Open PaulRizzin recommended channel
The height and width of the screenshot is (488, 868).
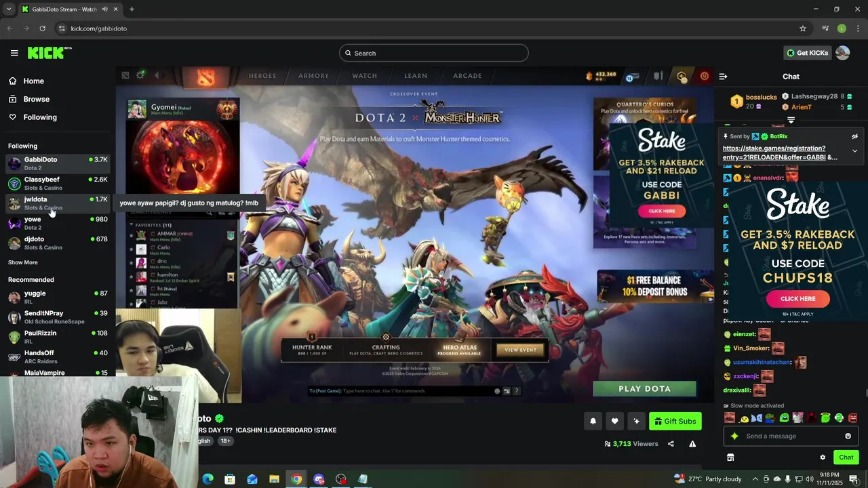(58, 337)
